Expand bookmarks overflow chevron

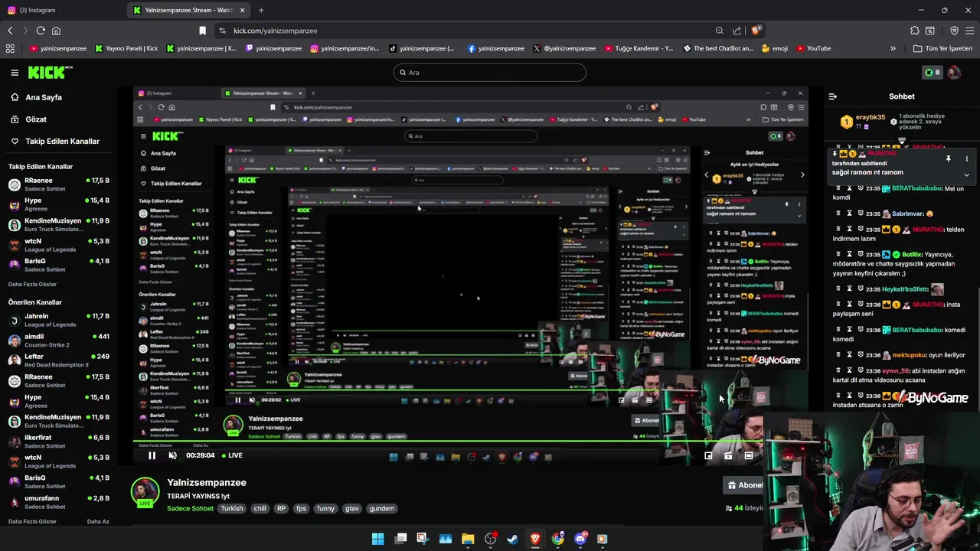893,48
